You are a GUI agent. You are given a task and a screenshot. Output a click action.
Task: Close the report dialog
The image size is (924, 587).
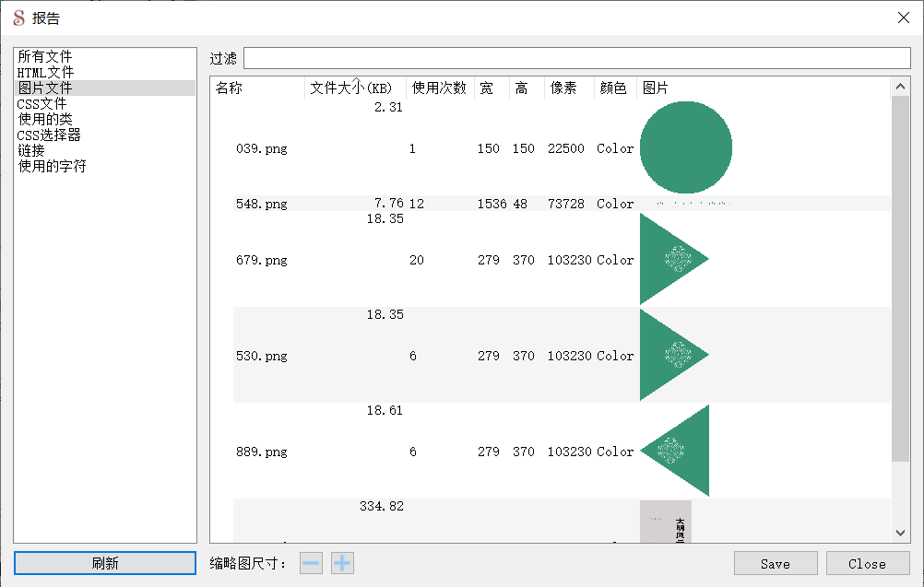pos(867,563)
